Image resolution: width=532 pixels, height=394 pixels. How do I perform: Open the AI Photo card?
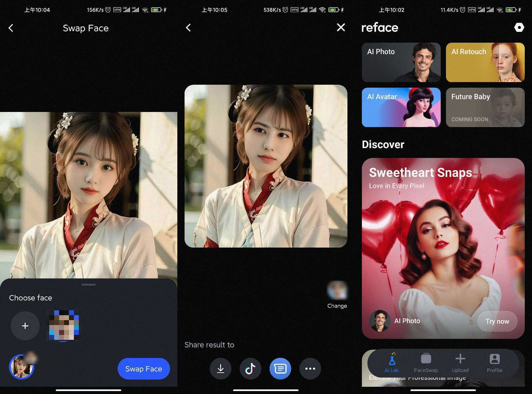(x=401, y=62)
